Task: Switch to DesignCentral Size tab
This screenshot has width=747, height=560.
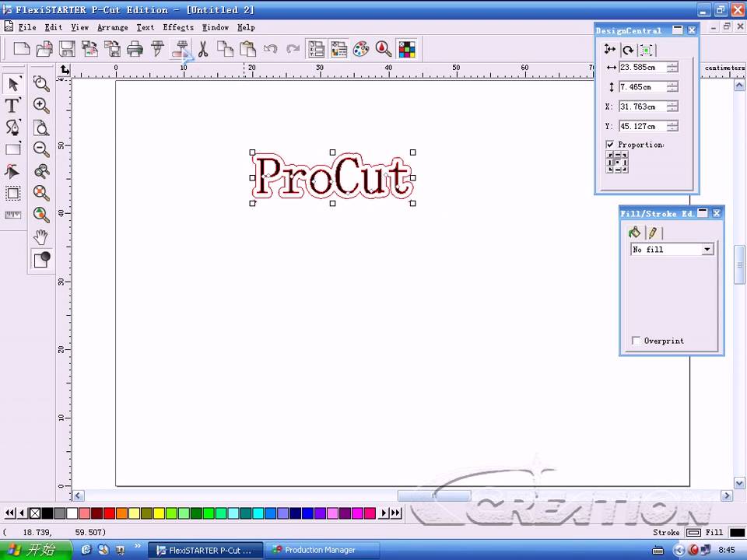Action: click(610, 49)
